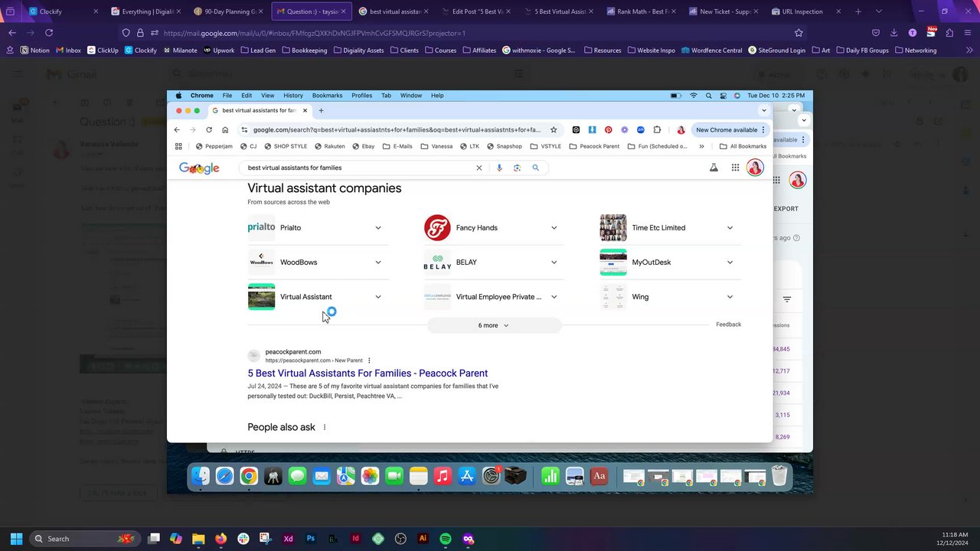Expand the MyOutDesk company entry
Screen dimensions: 980x551
(730, 262)
